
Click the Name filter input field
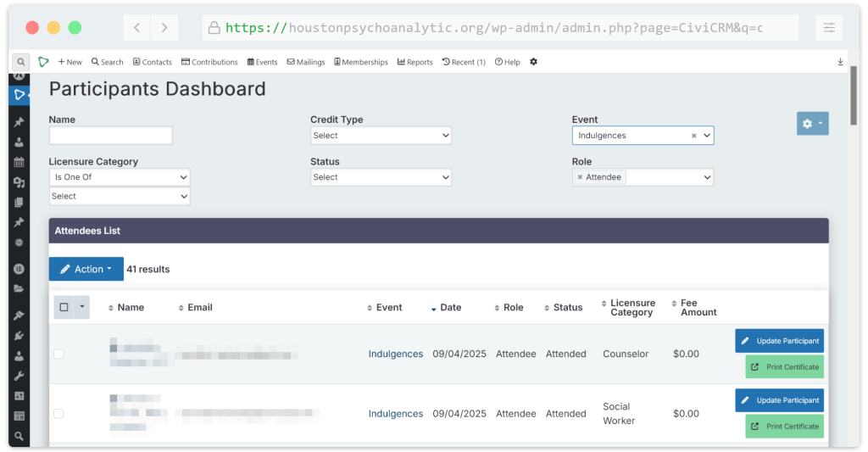pos(111,136)
